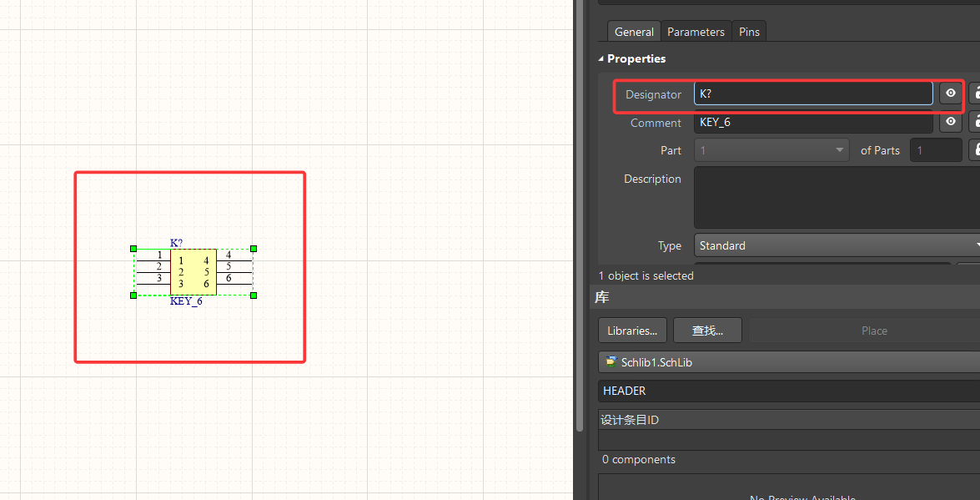Click the vertical scrollbar of the panel

click(580, 209)
